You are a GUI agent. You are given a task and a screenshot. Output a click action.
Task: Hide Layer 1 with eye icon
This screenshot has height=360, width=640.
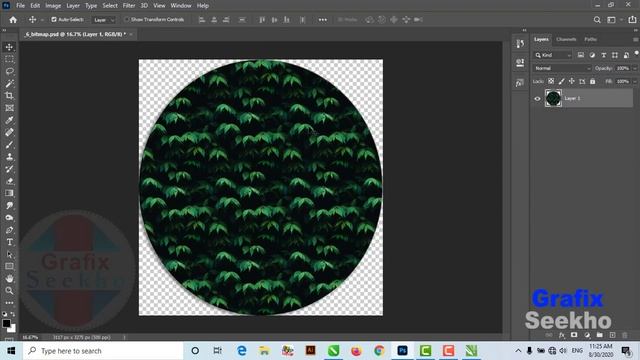tap(537, 98)
